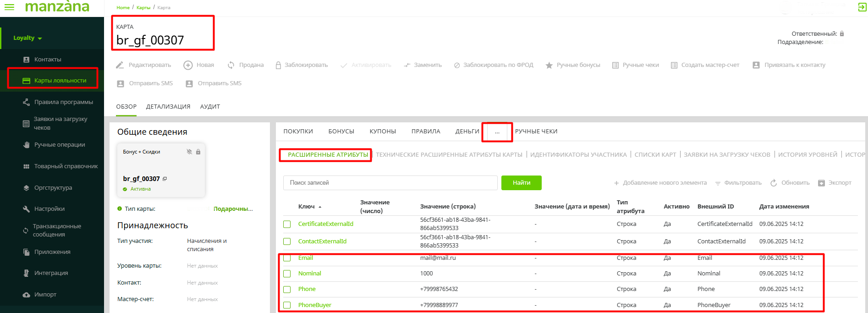Click the Block card lock icon (Заблокировать)
This screenshot has width=868, height=313.
[278, 65]
